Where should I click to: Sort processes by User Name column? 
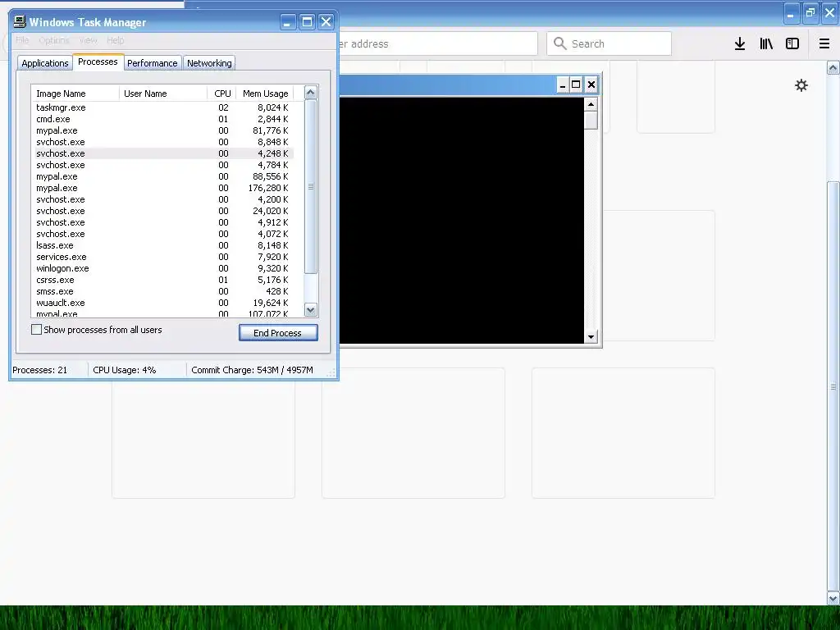[163, 94]
